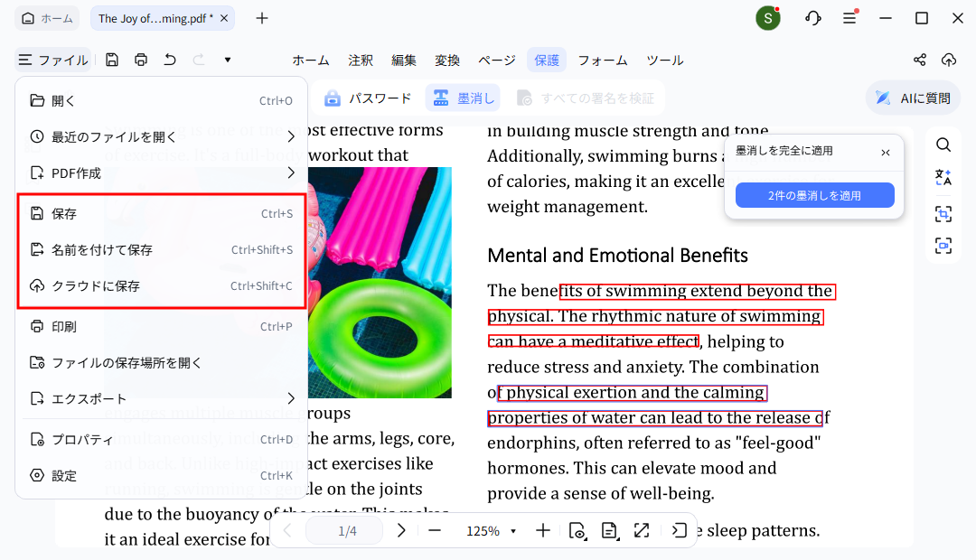Open quick toolbar customization dropdown arrow
This screenshot has width=976, height=560.
(228, 60)
